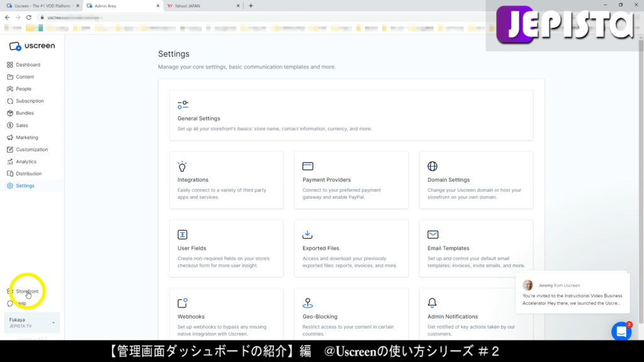Image resolution: width=644 pixels, height=362 pixels.
Task: Click the Subscription cycle icon
Action: coord(10,101)
